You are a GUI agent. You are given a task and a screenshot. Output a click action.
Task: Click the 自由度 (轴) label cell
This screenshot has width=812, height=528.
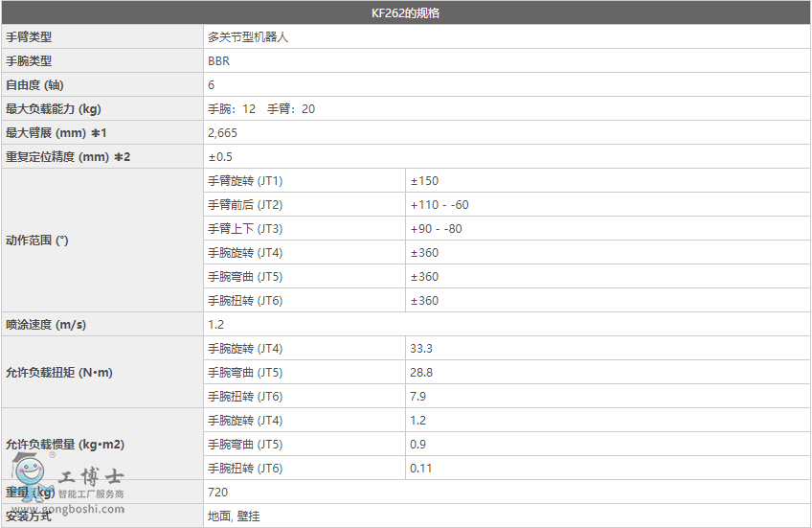tap(34, 85)
